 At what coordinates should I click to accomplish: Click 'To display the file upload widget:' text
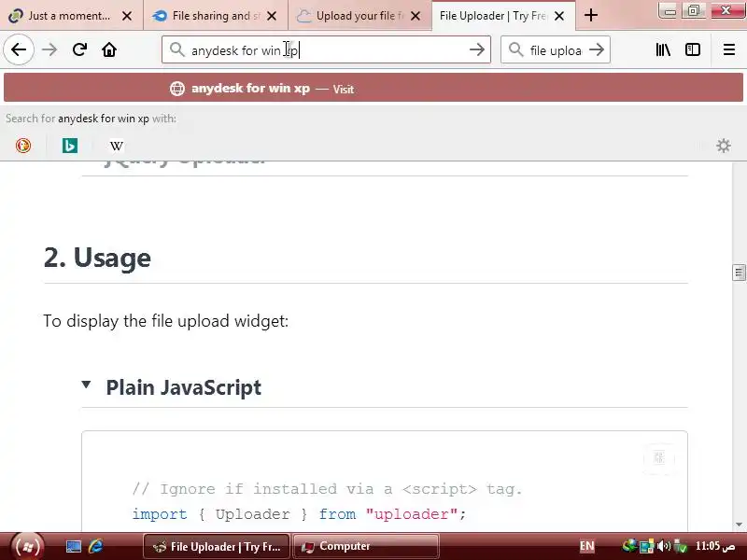pyautogui.click(x=166, y=320)
